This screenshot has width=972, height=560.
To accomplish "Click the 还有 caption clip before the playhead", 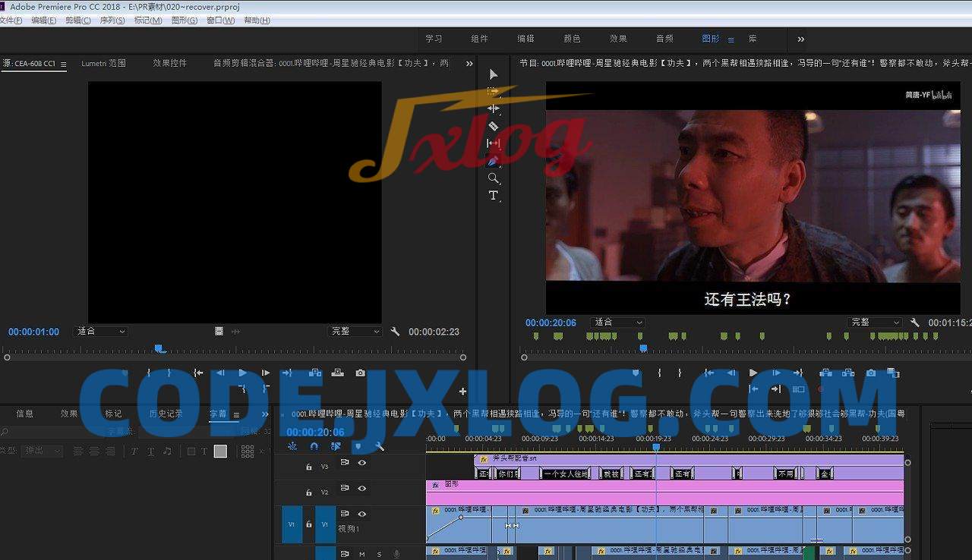I will 642,473.
